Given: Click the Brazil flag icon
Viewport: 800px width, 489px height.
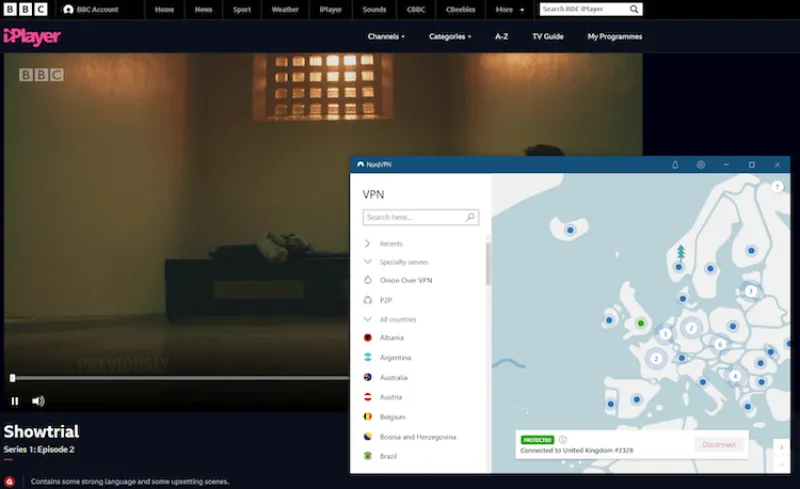Looking at the screenshot, I should tap(367, 456).
